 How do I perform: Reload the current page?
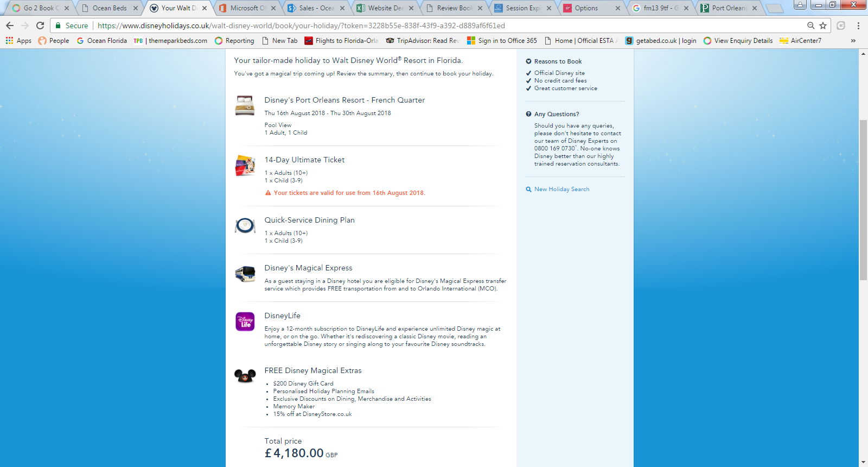[x=40, y=26]
